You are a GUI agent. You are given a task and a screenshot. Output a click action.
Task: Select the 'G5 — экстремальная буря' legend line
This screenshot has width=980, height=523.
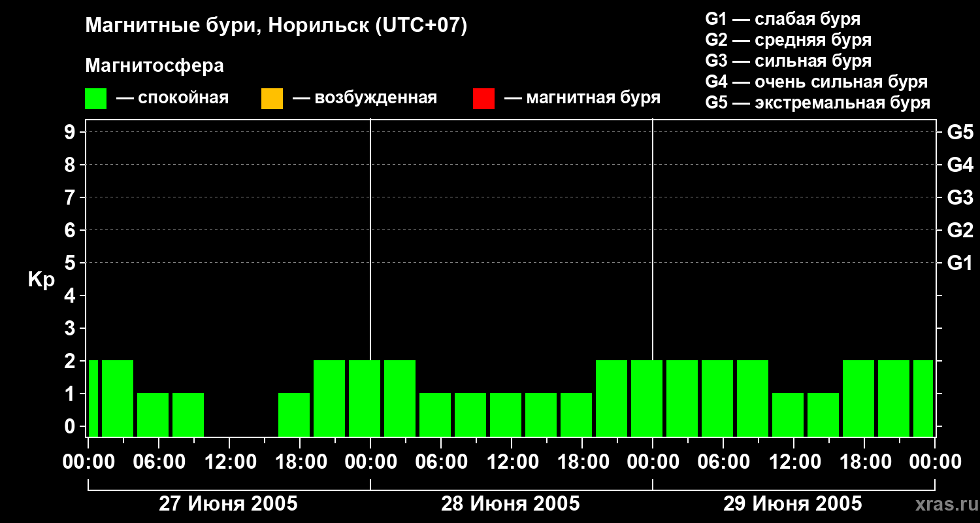pyautogui.click(x=818, y=103)
